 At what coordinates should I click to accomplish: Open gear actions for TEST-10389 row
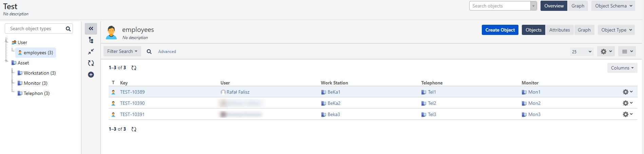[x=628, y=92]
